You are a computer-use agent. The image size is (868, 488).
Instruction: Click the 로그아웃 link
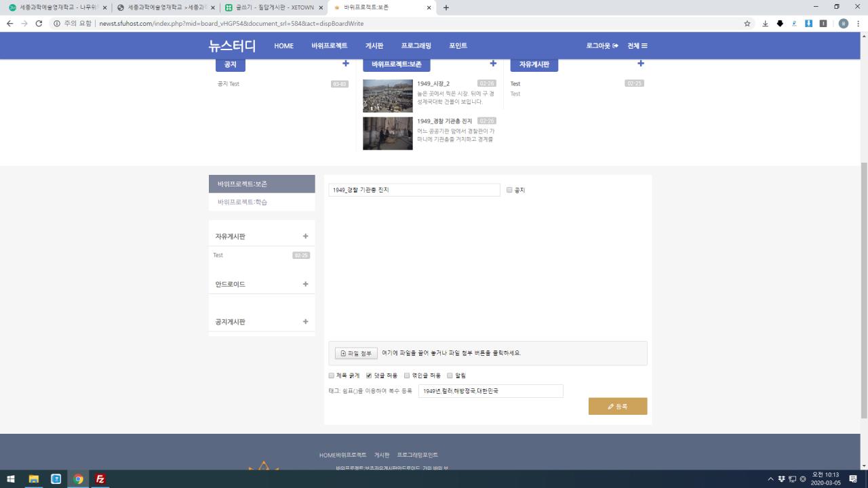pos(602,45)
